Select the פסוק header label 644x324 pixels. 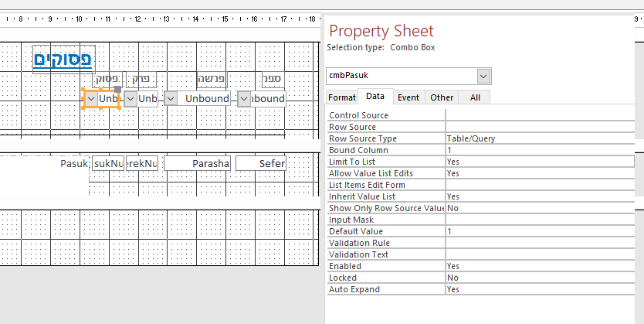(107, 79)
